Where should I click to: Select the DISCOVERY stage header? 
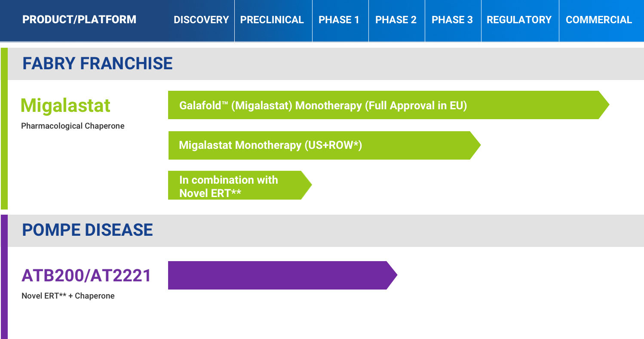[x=201, y=20]
